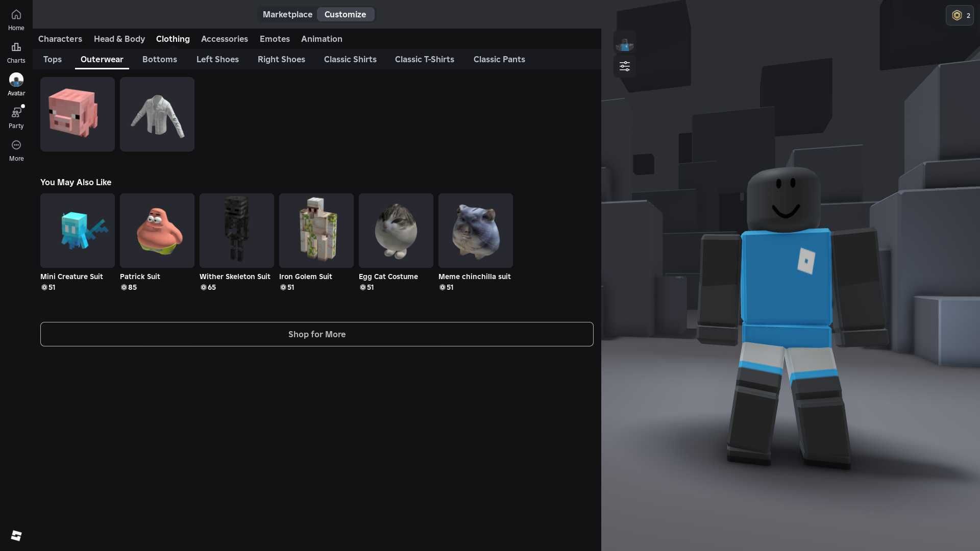Viewport: 980px width, 551px height.
Task: Switch to the Marketplace toggle
Action: pos(287,14)
